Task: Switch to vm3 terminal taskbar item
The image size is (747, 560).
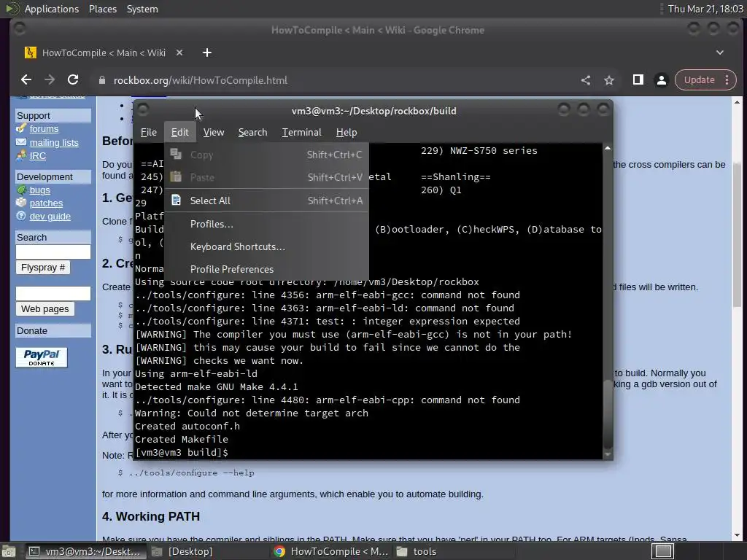Action: click(x=85, y=551)
